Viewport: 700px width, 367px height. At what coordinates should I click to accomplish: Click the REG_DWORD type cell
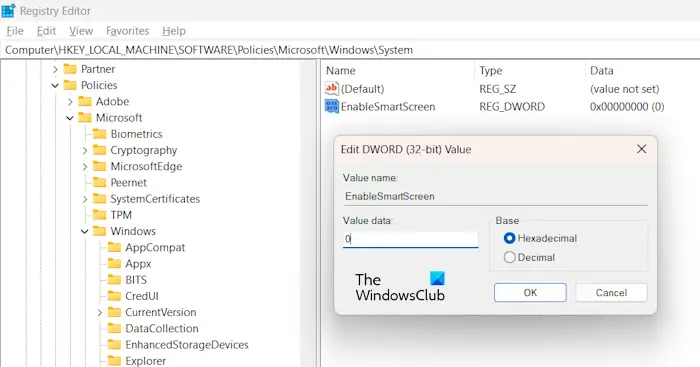coord(512,107)
